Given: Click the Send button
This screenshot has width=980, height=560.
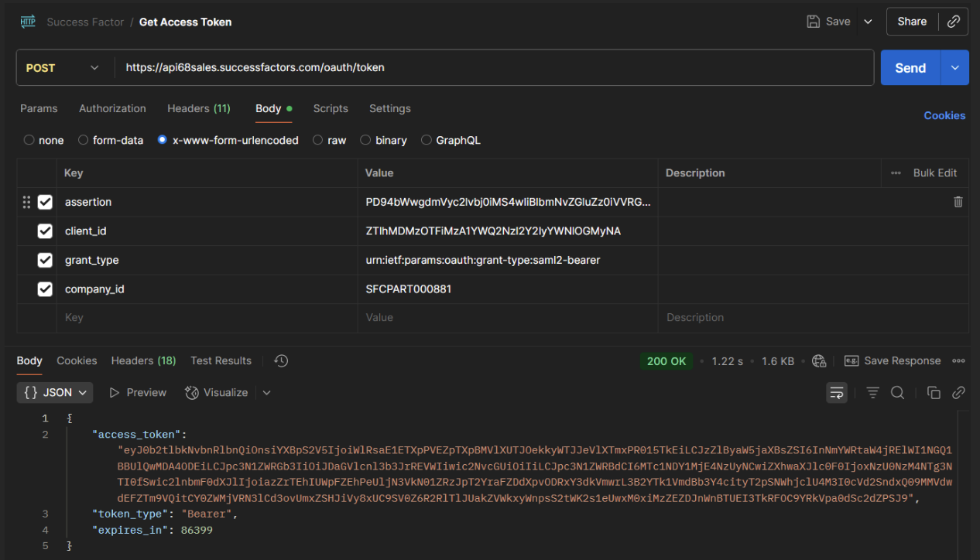Looking at the screenshot, I should pyautogui.click(x=910, y=68).
